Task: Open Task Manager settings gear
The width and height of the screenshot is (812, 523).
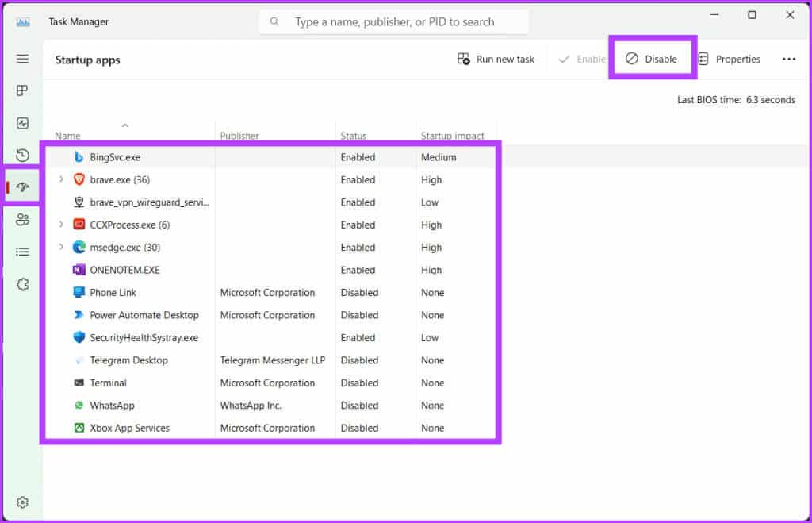Action: (22, 502)
